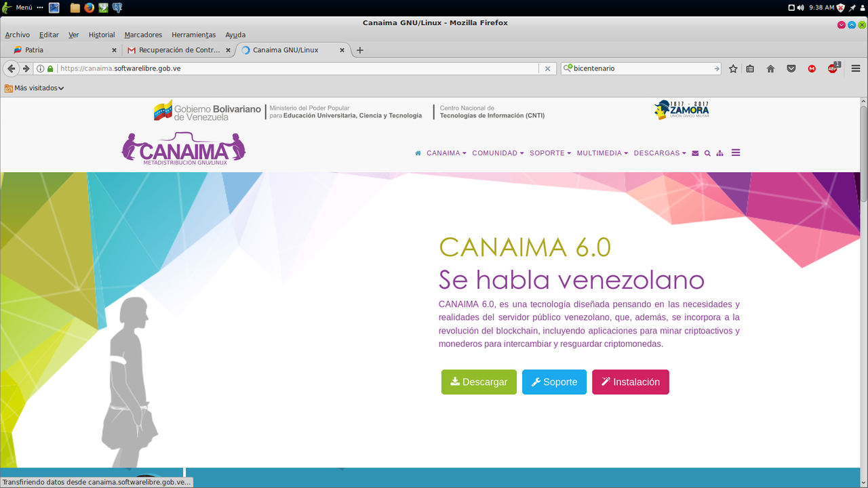Click the 9:38 AM clock
Image resolution: width=868 pixels, height=488 pixels.
point(821,7)
